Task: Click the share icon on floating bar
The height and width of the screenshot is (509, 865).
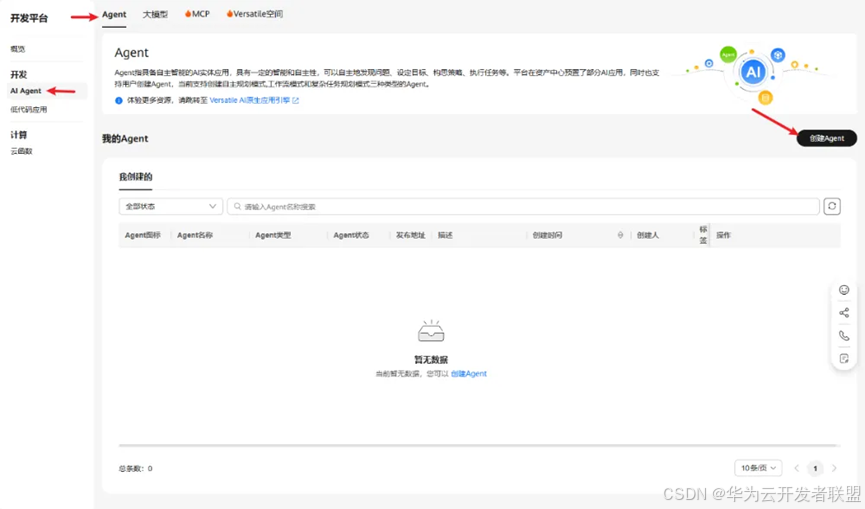Action: [844, 313]
